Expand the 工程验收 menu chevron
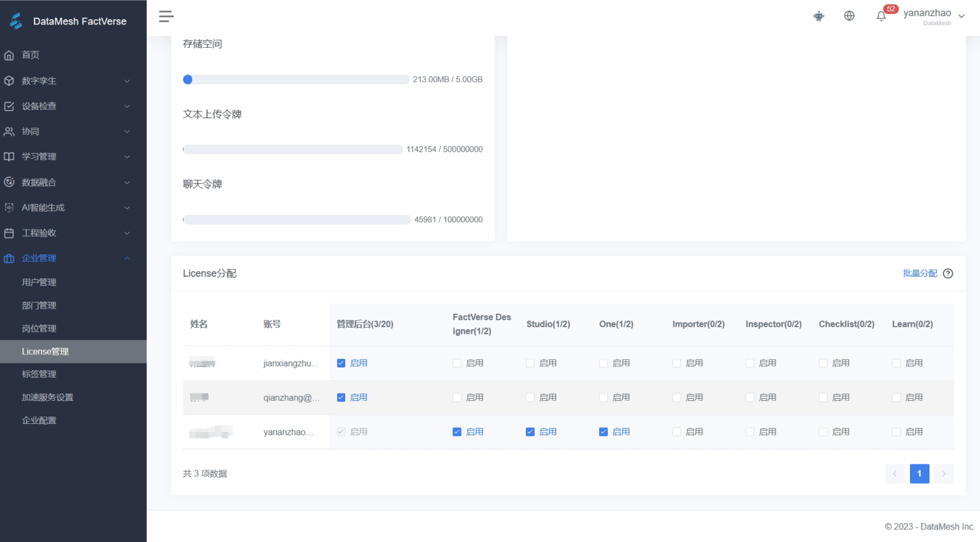The image size is (980, 542). click(x=127, y=233)
